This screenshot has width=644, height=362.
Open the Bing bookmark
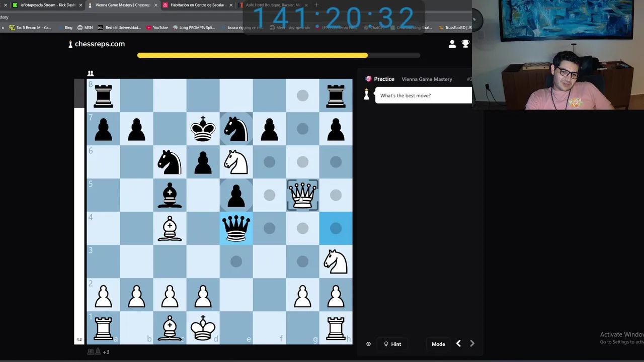(65, 28)
